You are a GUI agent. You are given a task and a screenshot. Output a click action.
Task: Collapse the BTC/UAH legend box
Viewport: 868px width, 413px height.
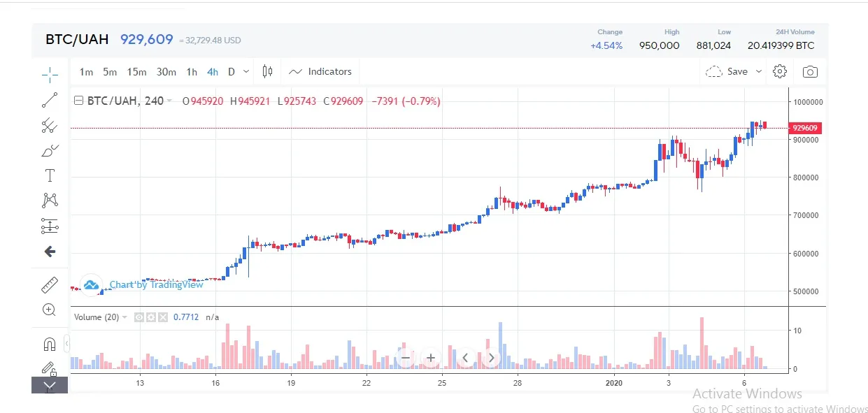point(79,101)
